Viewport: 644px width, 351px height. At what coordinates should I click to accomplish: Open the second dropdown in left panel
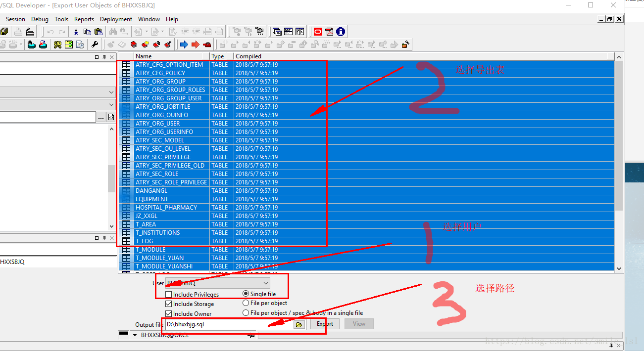[111, 104]
